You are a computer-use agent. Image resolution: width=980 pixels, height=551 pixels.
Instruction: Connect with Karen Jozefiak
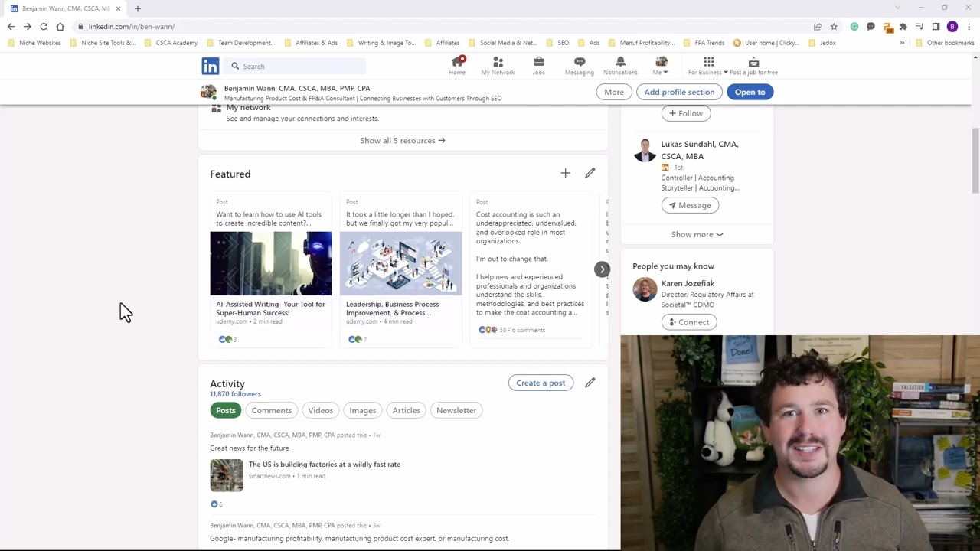[x=689, y=322]
